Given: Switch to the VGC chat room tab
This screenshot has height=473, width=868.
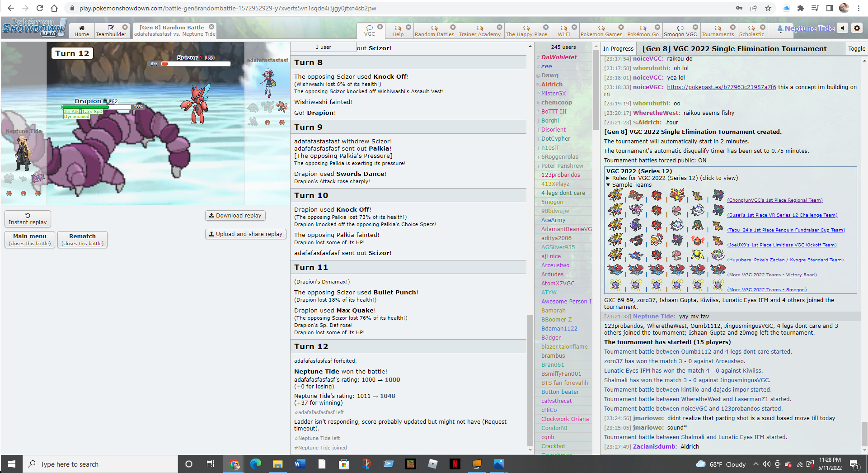Looking at the screenshot, I should (370, 31).
